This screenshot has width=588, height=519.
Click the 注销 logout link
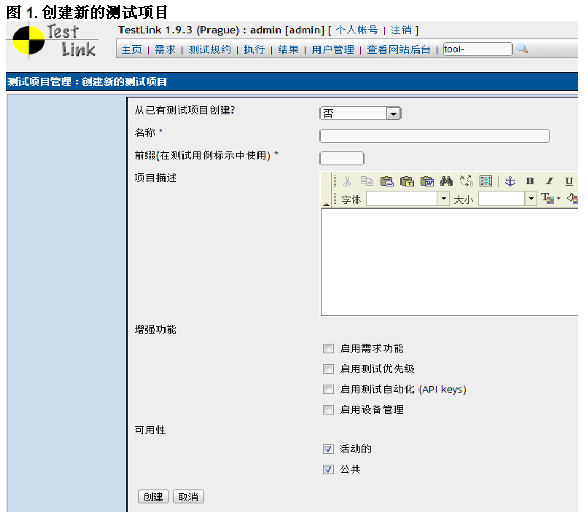tap(401, 30)
